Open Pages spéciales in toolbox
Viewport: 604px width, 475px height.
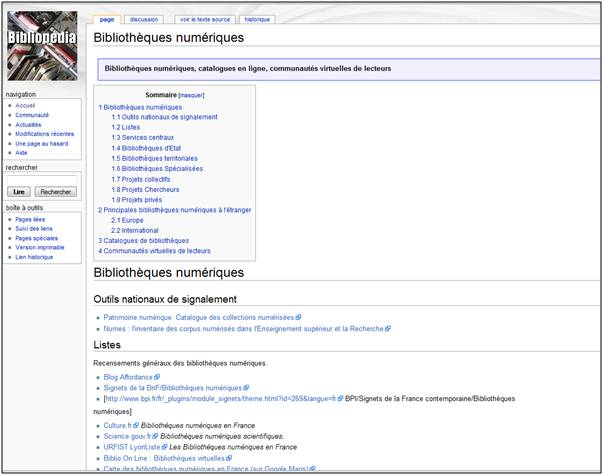tap(37, 238)
